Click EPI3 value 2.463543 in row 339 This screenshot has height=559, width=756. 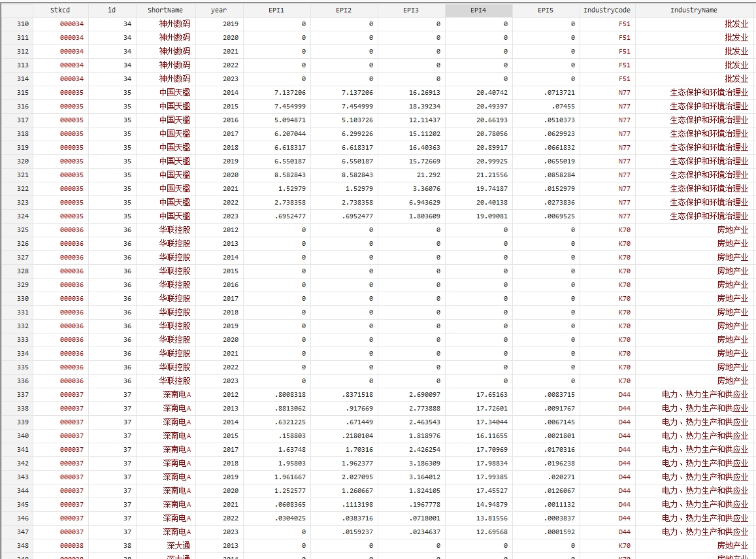click(424, 422)
